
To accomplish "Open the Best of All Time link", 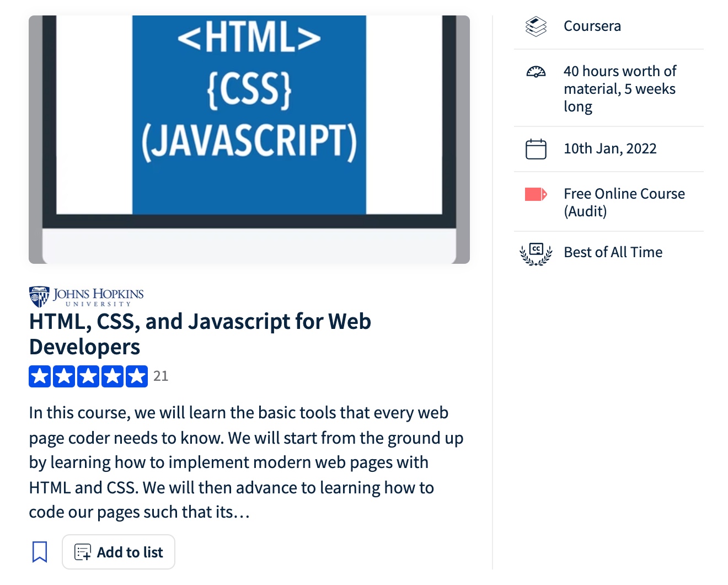I will tap(613, 252).
